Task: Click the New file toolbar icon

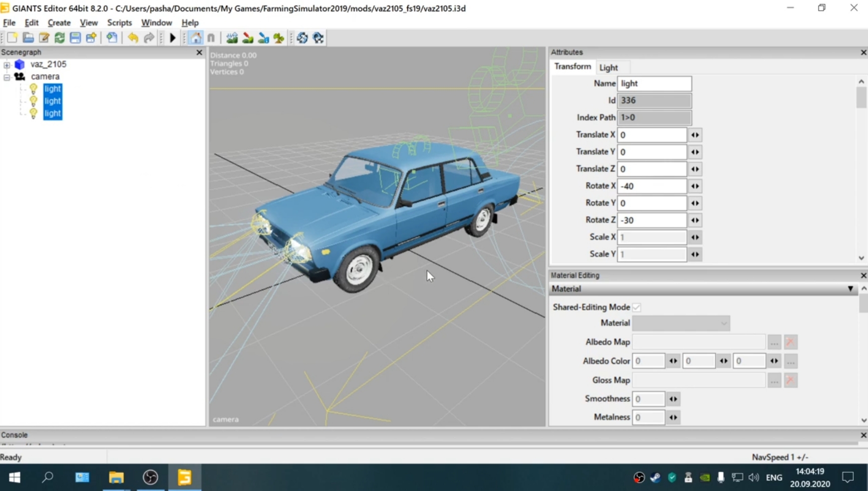Action: pos(12,38)
